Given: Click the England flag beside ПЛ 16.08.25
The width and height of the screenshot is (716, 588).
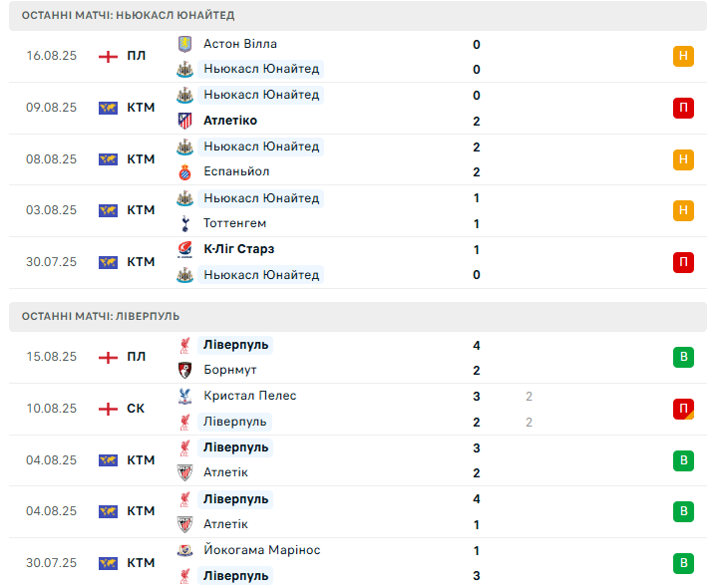Looking at the screenshot, I should point(108,56).
